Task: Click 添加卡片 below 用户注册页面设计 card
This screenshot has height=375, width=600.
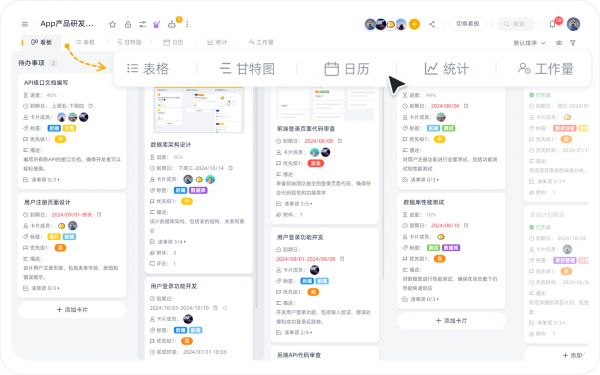Action: 72,309
